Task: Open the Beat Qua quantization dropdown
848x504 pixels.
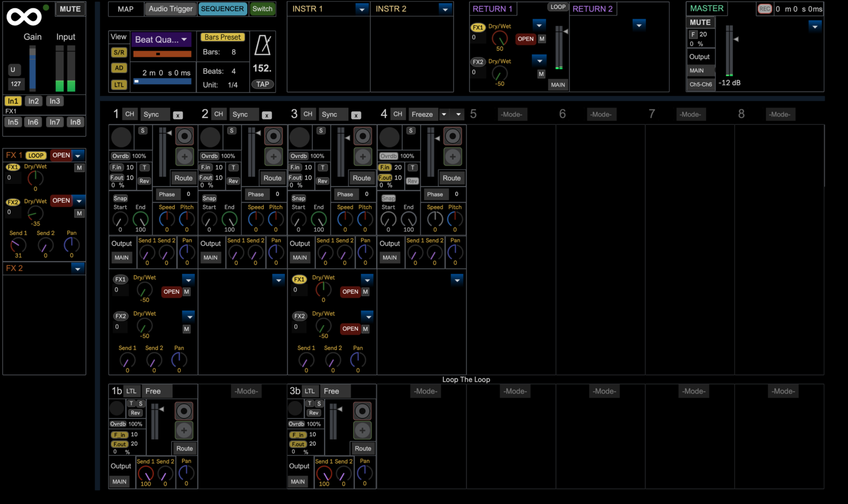Action: tap(161, 39)
